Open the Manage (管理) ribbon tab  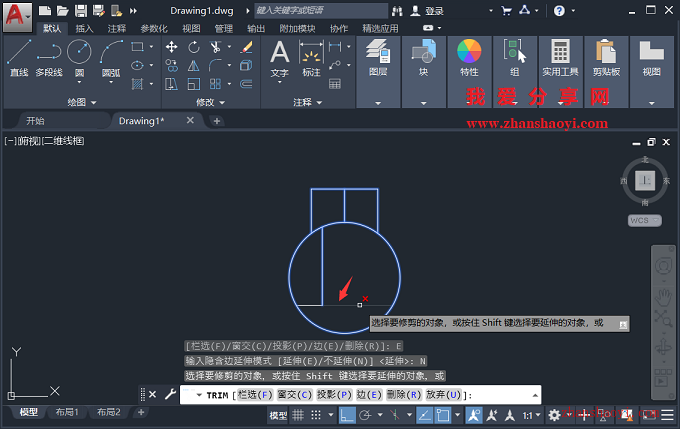point(224,29)
